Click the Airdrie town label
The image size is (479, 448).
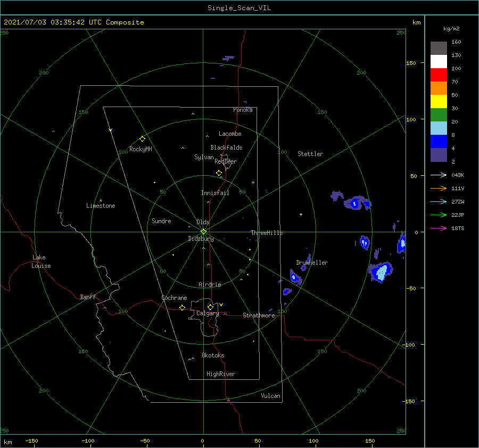click(x=210, y=284)
